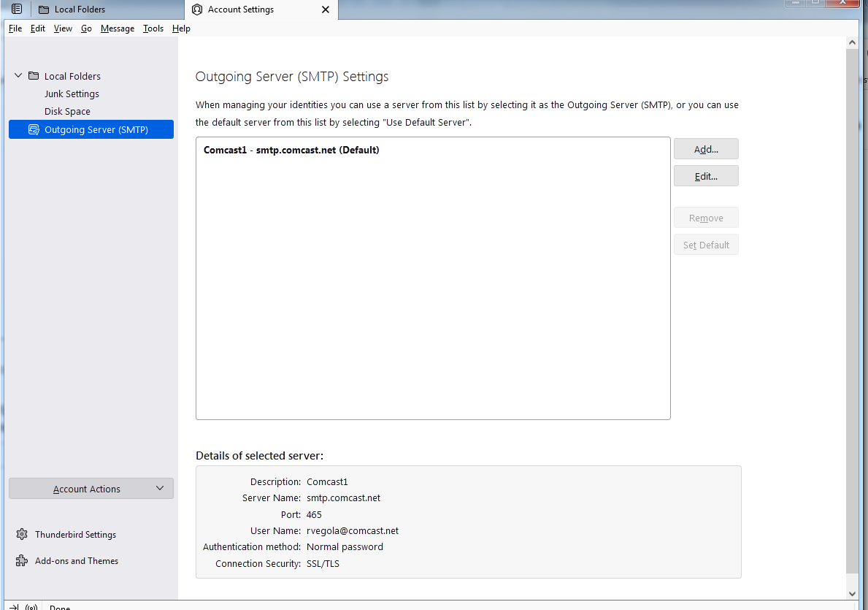Click the Account Settings tab icon
Image resolution: width=868 pixels, height=610 pixels.
coord(197,9)
